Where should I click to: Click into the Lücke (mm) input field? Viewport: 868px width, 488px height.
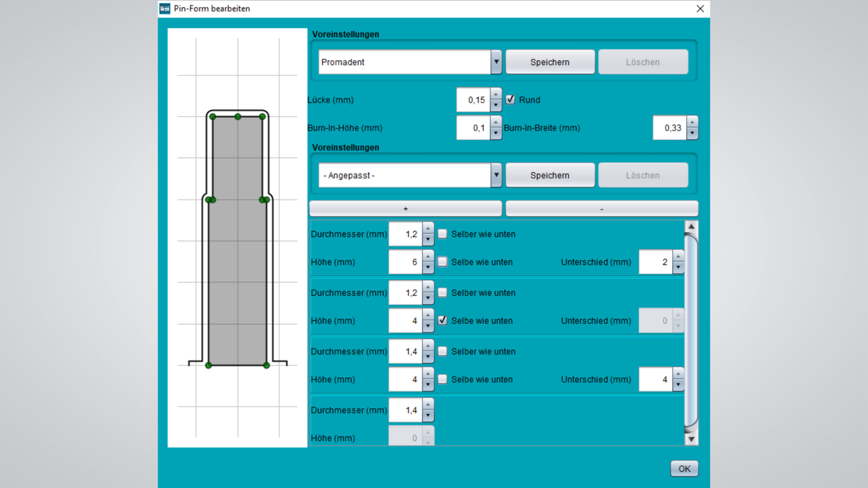coord(473,100)
